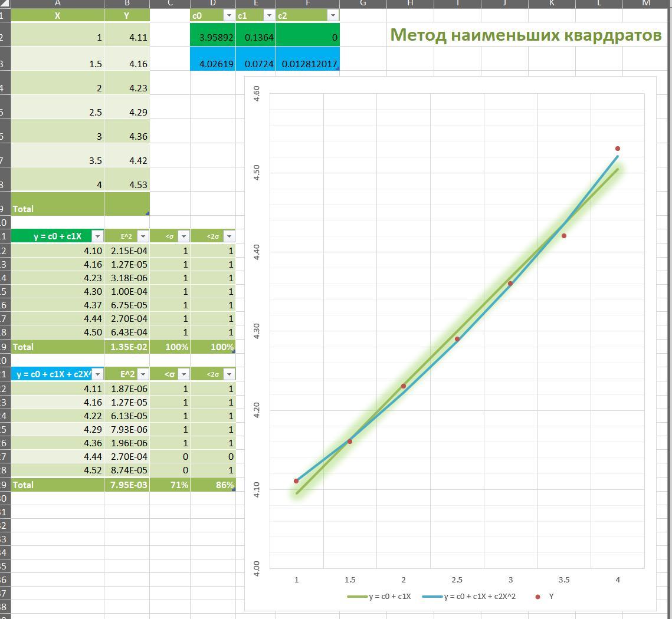This screenshot has width=672, height=619.
Task: Open the c2 column filter dropdown
Action: click(x=333, y=16)
